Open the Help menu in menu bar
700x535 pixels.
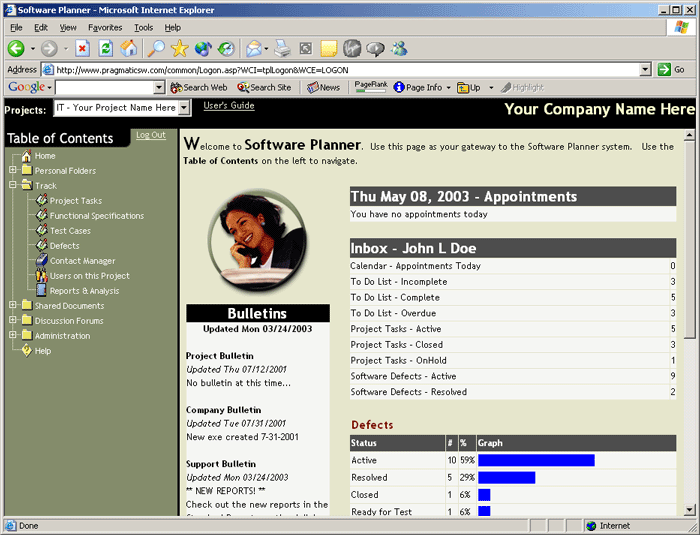pyautogui.click(x=172, y=28)
